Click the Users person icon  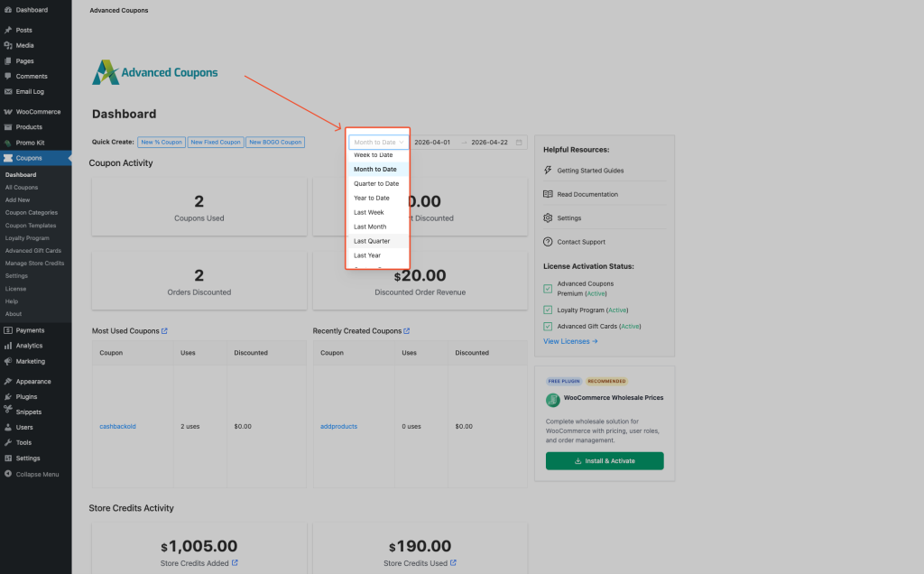(x=7, y=427)
